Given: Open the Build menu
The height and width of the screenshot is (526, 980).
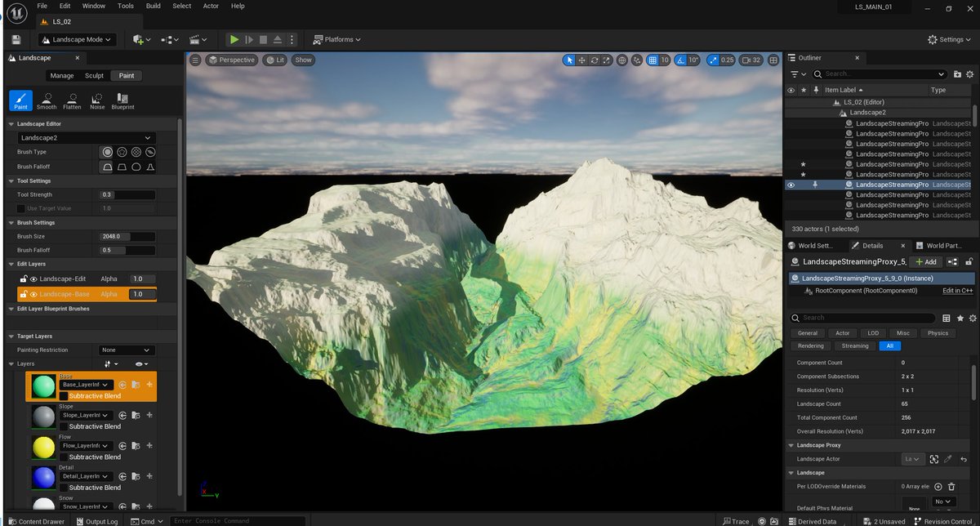Looking at the screenshot, I should coord(154,6).
